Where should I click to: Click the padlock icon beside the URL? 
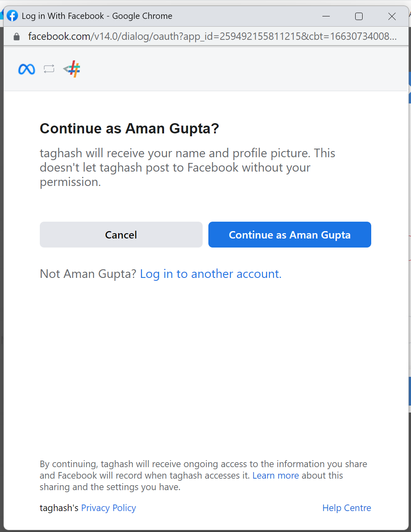pos(16,37)
